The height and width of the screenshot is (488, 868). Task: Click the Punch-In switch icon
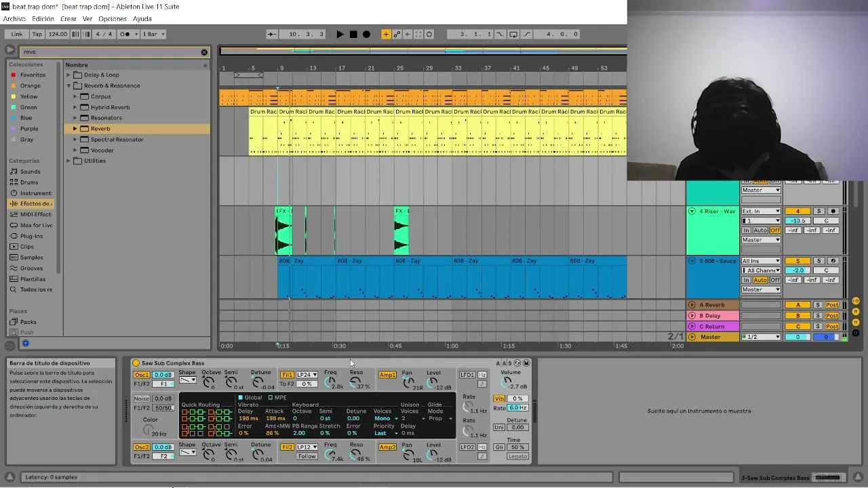pos(500,34)
